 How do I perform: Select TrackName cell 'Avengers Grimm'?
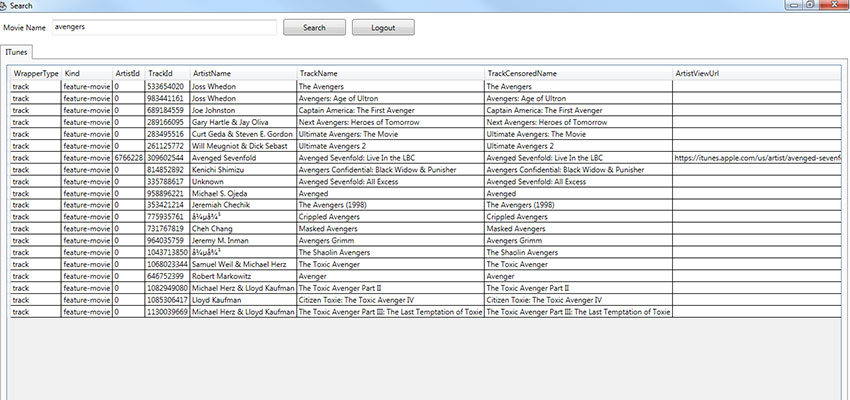point(390,241)
